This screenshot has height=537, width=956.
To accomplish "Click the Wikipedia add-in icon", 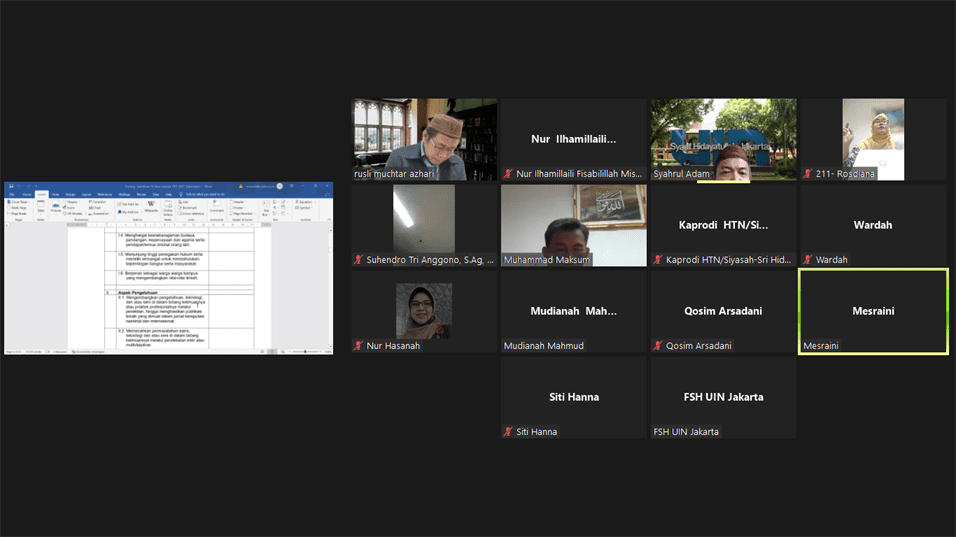I will tap(151, 206).
